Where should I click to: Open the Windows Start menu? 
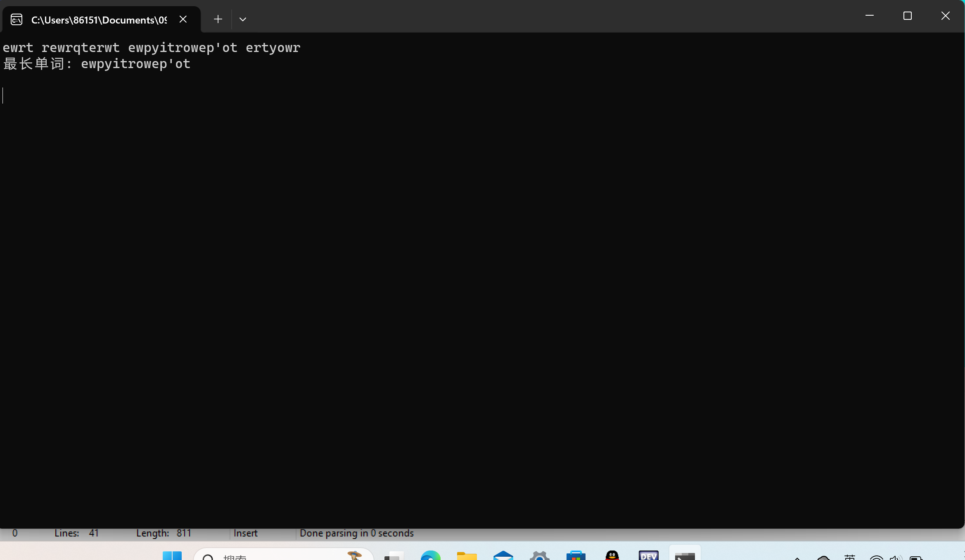[172, 555]
